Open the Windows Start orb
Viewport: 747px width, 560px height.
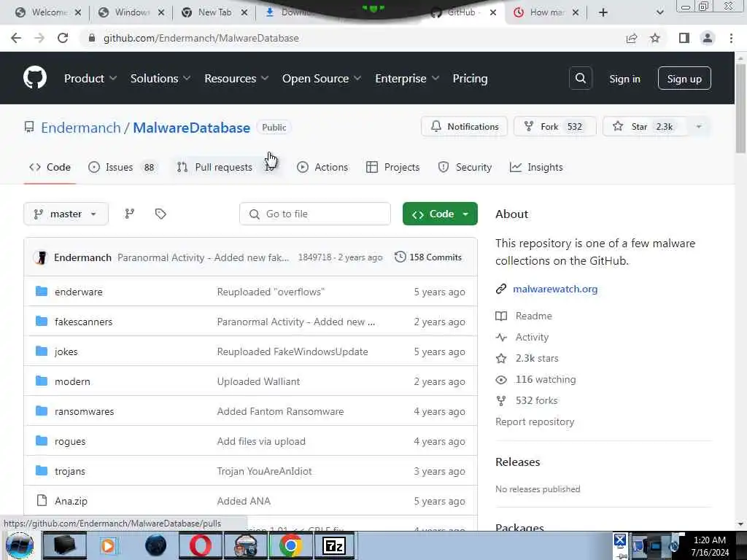click(20, 545)
